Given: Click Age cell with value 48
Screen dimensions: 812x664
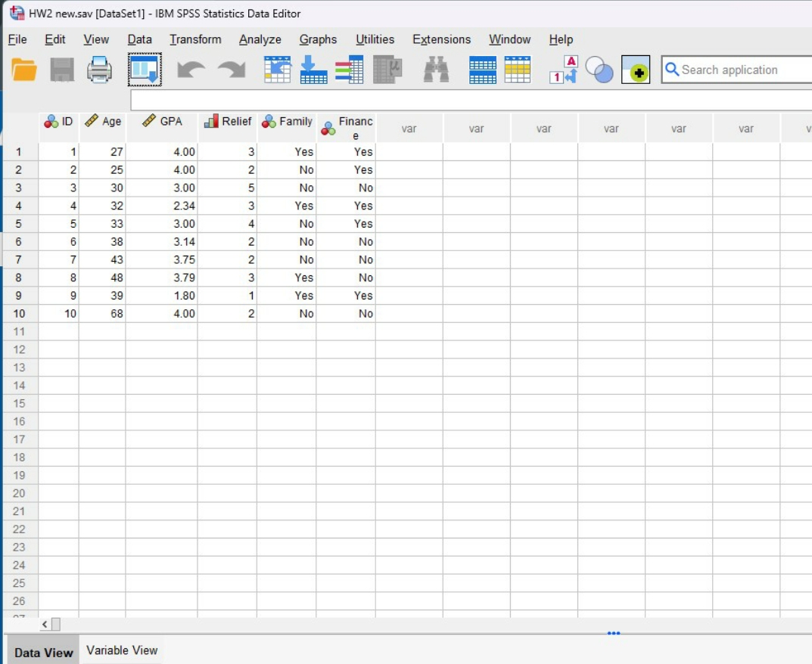Looking at the screenshot, I should click(102, 278).
